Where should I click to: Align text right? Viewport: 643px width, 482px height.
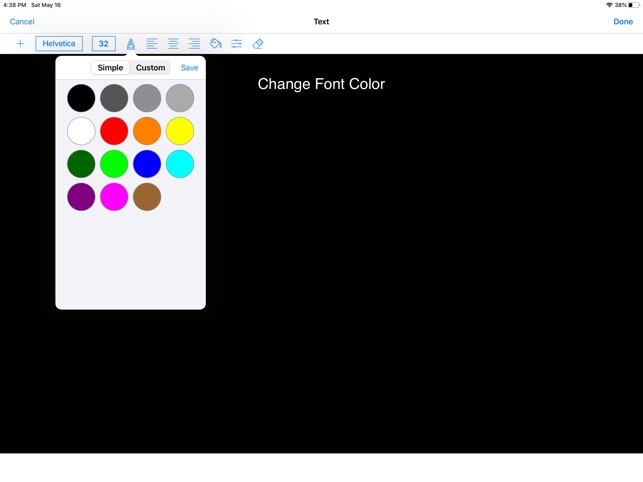point(194,43)
